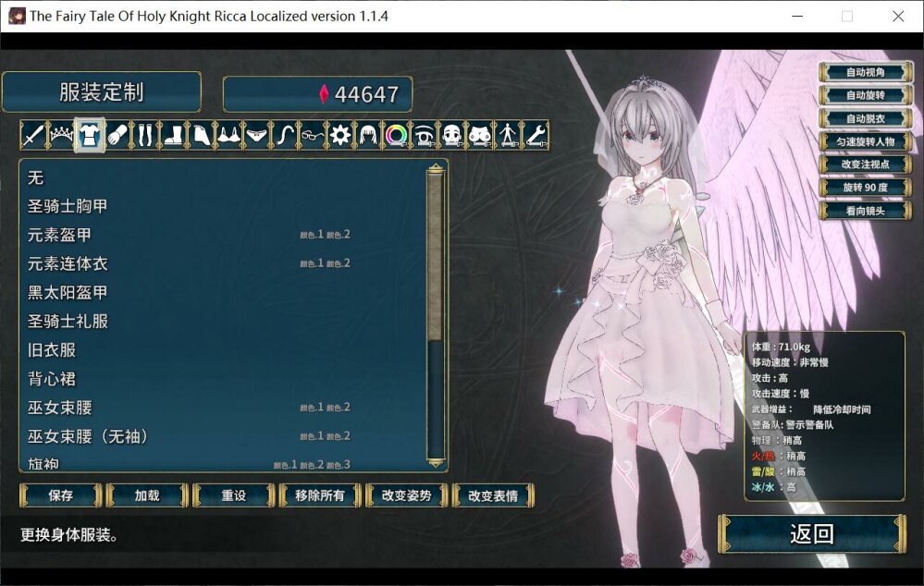Select 无 (none) in clothing list
The width and height of the screenshot is (924, 586).
(224, 177)
